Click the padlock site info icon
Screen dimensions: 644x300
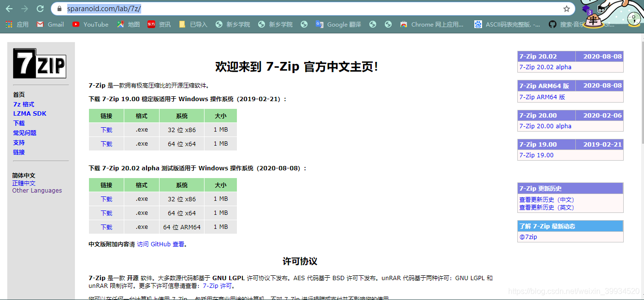(x=59, y=9)
